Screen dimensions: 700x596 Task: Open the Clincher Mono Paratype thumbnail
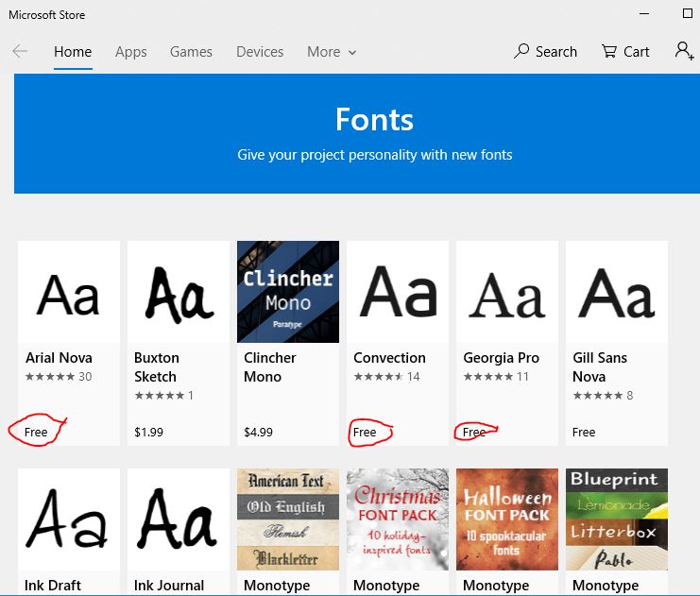click(288, 292)
